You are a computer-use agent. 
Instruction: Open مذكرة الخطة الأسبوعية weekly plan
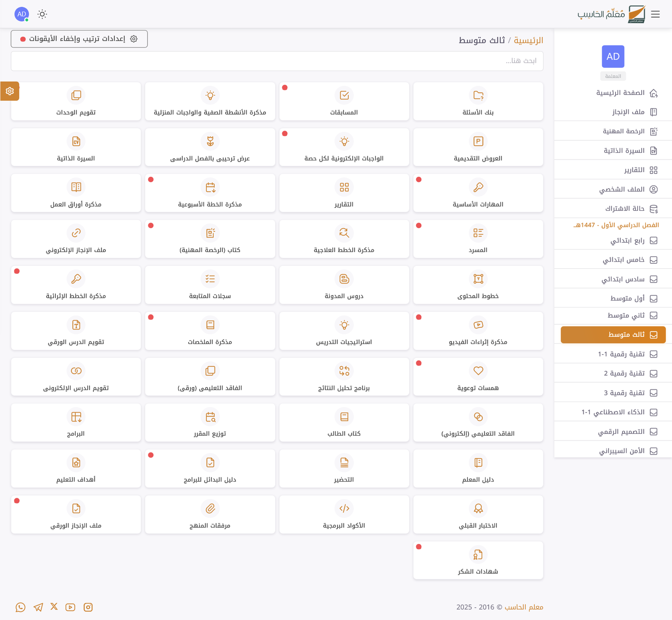210,193
